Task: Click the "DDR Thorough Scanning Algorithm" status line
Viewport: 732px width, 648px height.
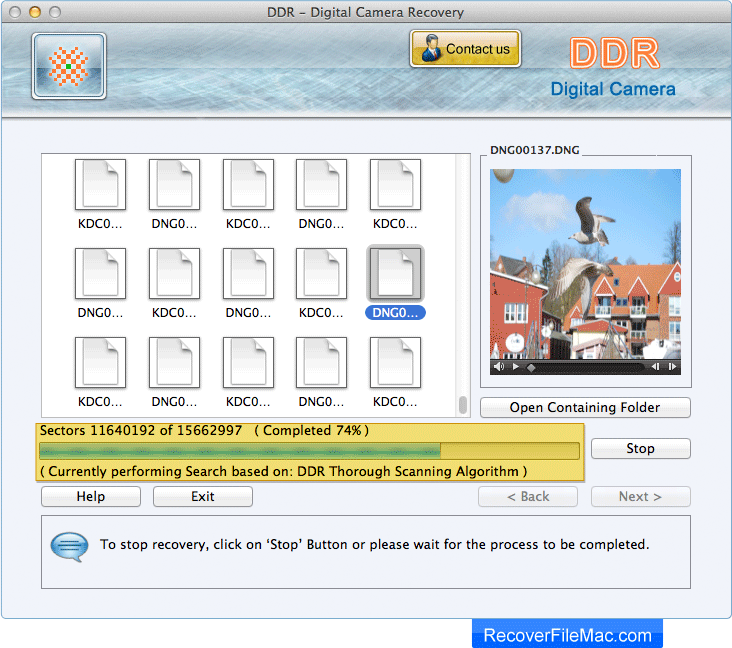Action: coord(284,472)
